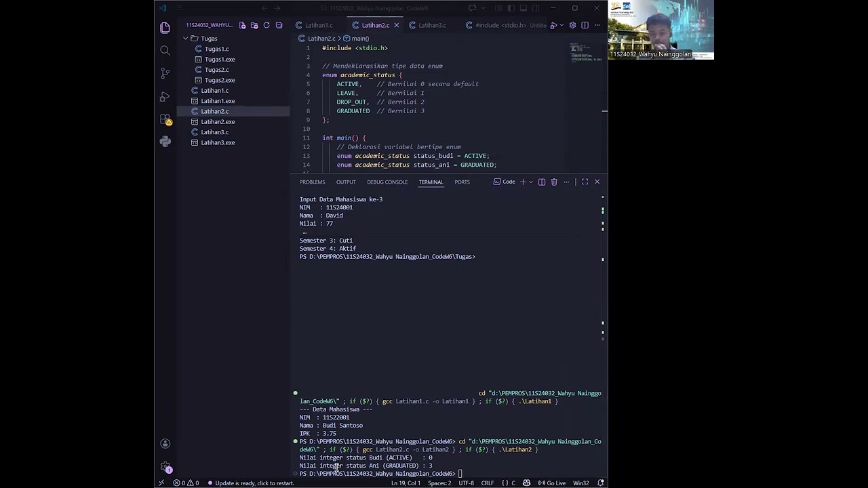Open the notifications bell in status bar

click(x=601, y=483)
